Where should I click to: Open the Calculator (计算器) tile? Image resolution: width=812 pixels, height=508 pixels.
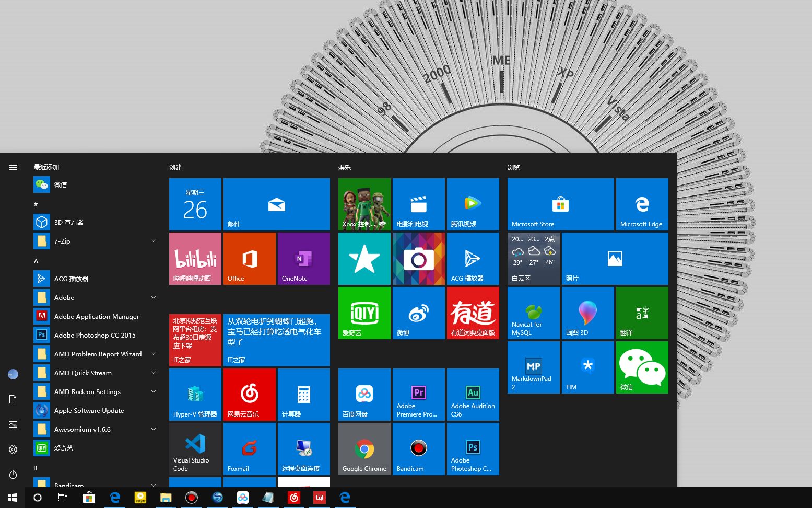[304, 395]
